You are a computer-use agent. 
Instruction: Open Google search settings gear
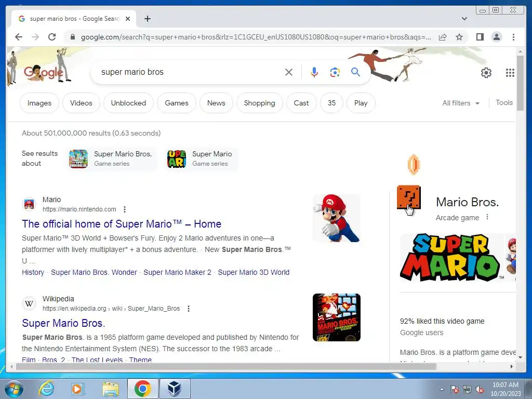click(486, 73)
